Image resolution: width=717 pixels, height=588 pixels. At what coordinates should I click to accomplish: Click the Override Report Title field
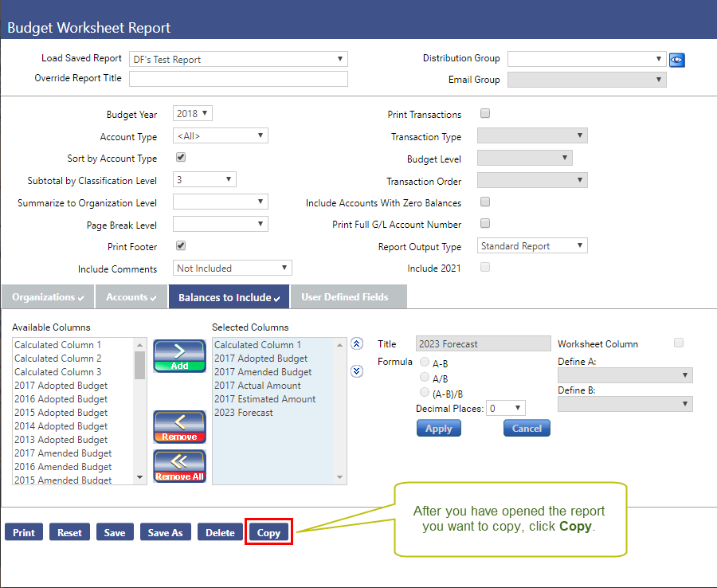(x=238, y=78)
